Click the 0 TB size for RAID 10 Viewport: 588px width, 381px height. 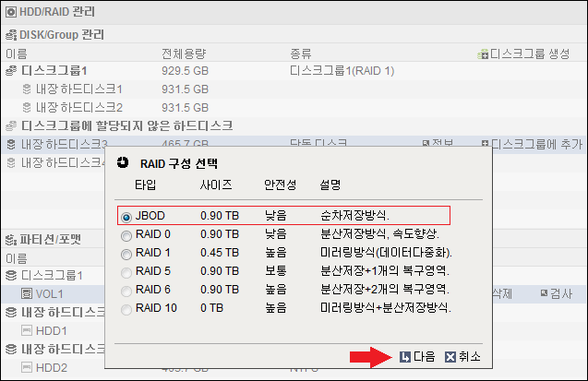[212, 308]
